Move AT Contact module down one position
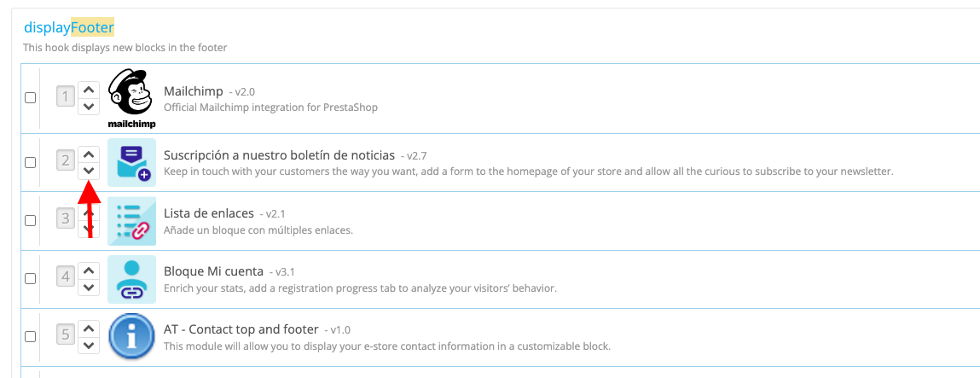The height and width of the screenshot is (378, 980). 89,344
